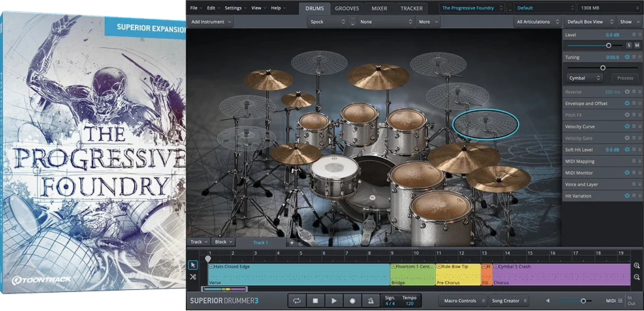Open Envelope and Offset options menu icon
This screenshot has width=644, height=311.
(x=634, y=103)
